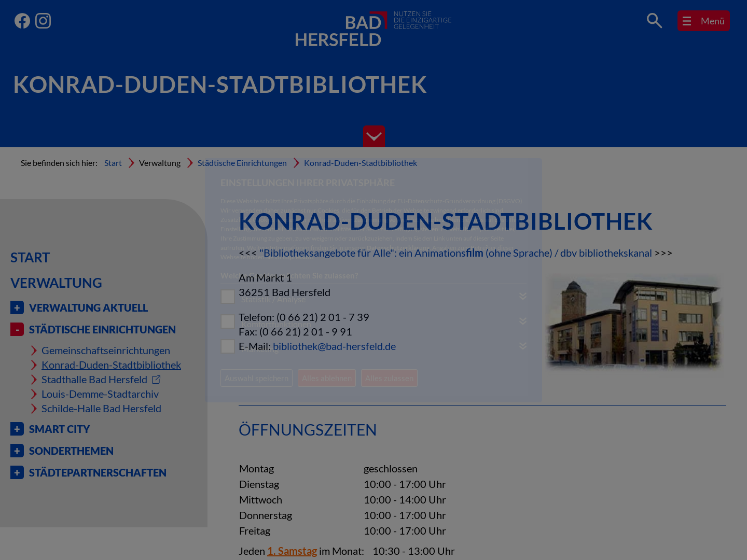Click Auswahl speichern button
The height and width of the screenshot is (560, 747).
(256, 378)
